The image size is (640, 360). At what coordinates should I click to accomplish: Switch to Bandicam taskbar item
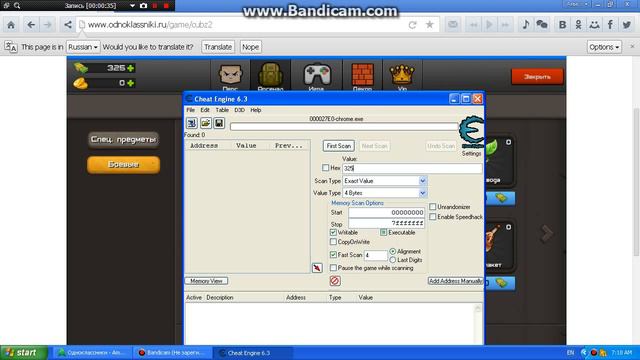click(173, 353)
